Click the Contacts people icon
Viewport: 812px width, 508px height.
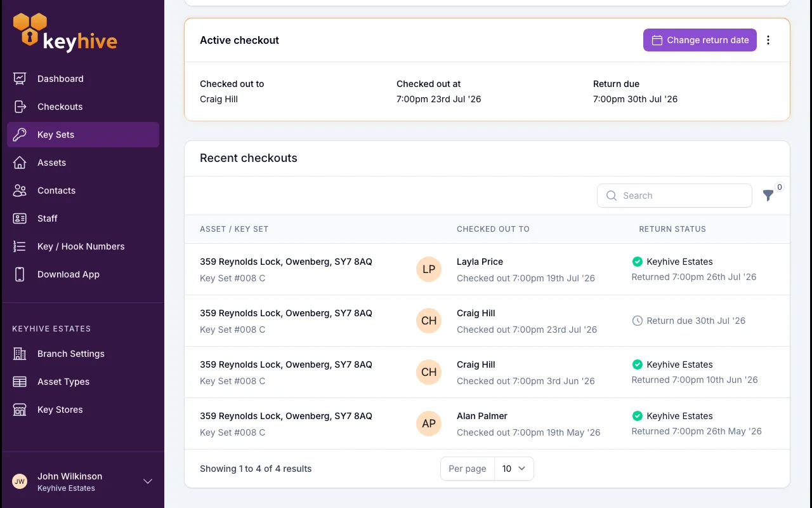[20, 190]
